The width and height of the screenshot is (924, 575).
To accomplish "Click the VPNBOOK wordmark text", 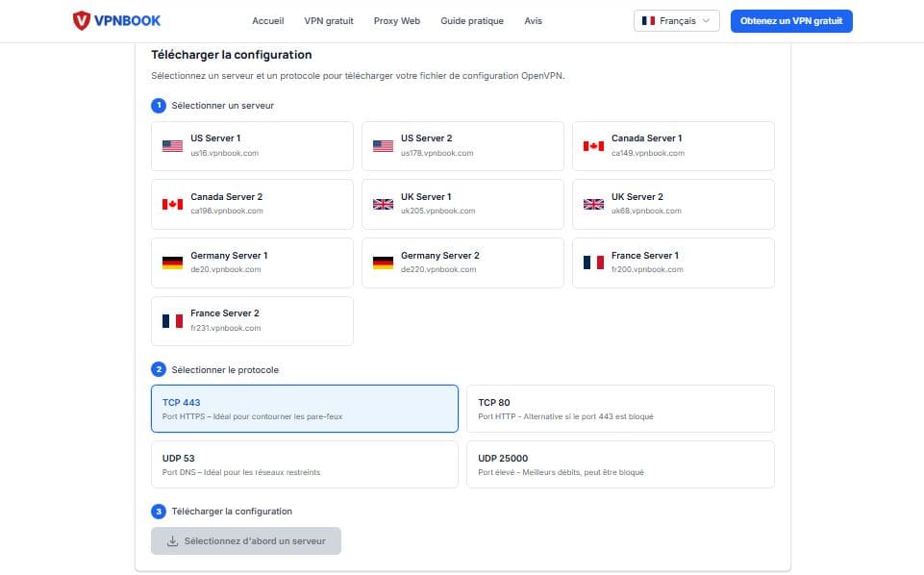I will click(x=127, y=20).
